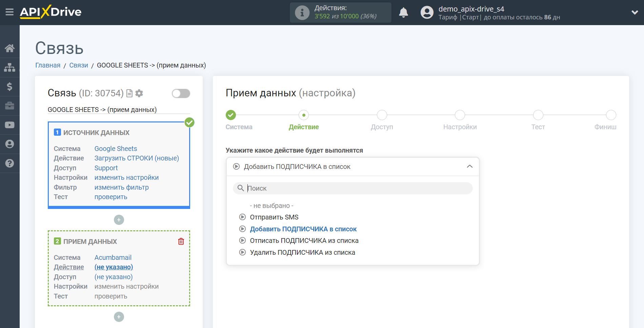Click the demo_apix-drive_s4 username

click(471, 9)
